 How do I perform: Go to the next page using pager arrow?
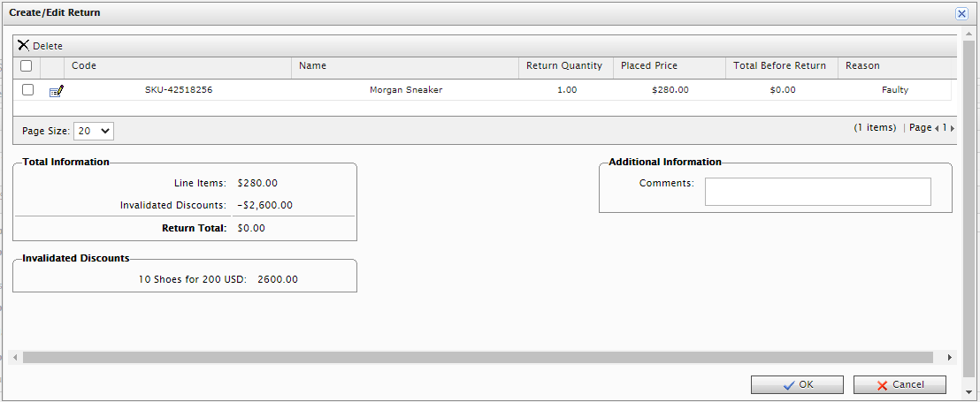click(x=952, y=128)
